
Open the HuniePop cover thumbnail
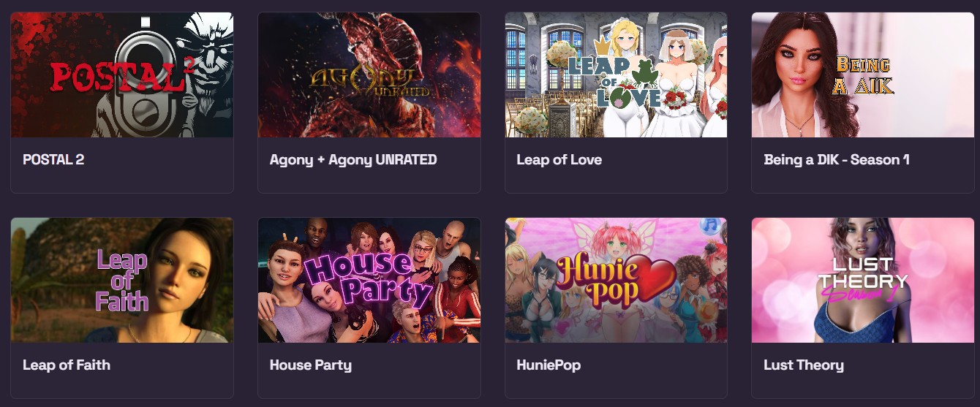point(617,280)
